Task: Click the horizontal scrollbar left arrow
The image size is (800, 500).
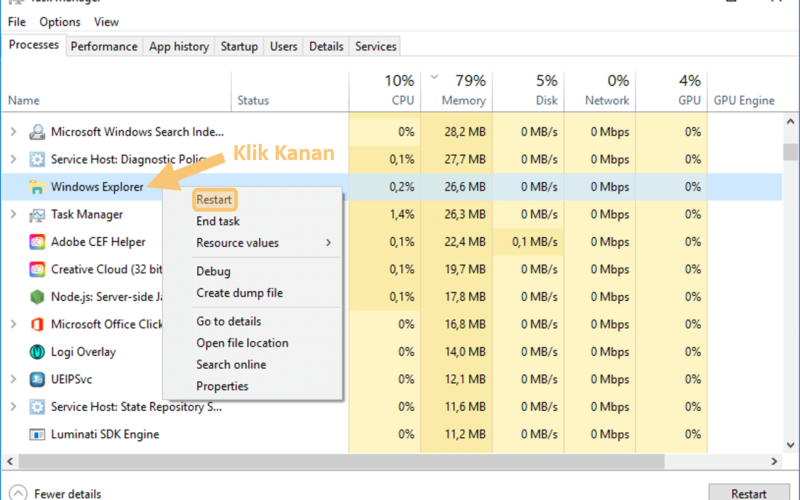Action: [10, 461]
